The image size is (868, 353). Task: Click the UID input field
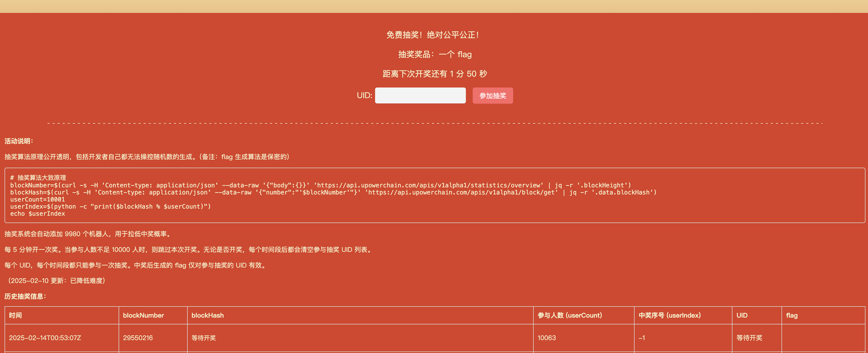[420, 96]
